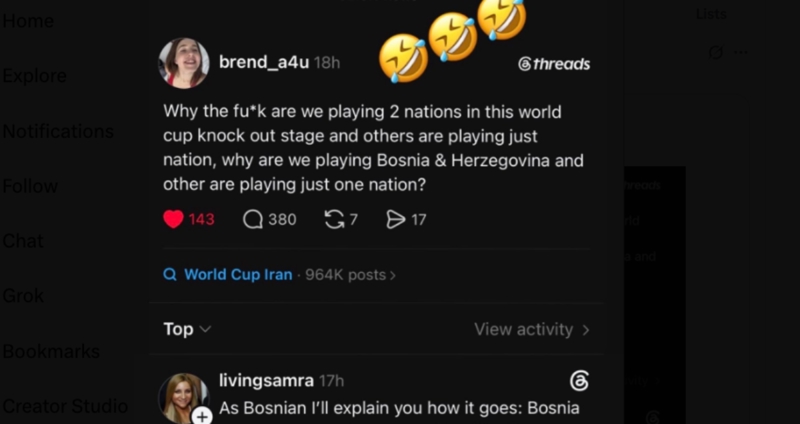Viewport: 800px width, 424px height.
Task: Go to Home in sidebar
Action: (x=28, y=21)
